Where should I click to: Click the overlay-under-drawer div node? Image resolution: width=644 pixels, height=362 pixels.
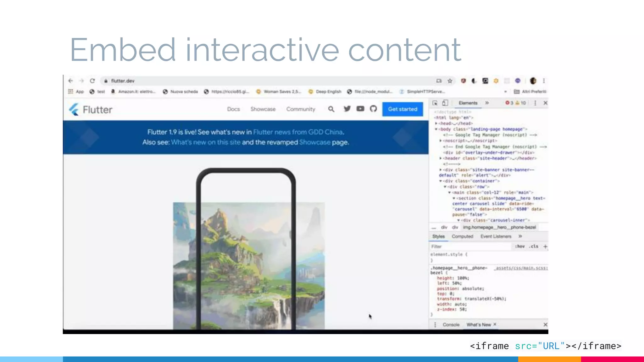(488, 152)
